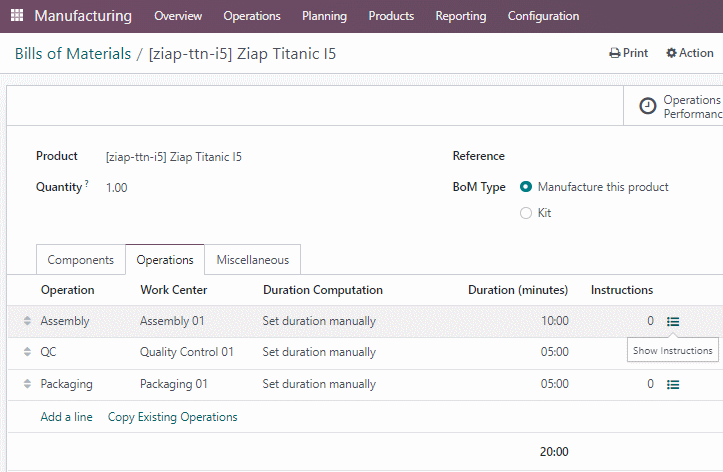Viewport: 723px width, 472px height.
Task: Click Add a line link
Action: tap(66, 417)
